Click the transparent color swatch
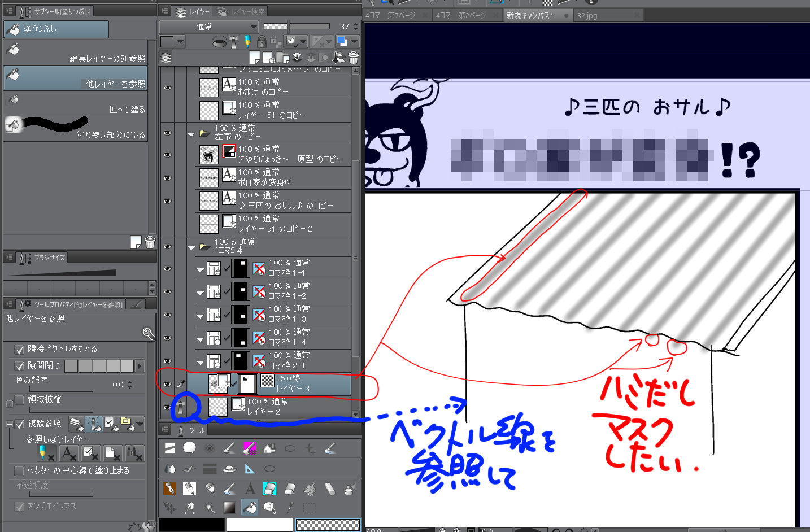The image size is (810, 532). click(328, 525)
